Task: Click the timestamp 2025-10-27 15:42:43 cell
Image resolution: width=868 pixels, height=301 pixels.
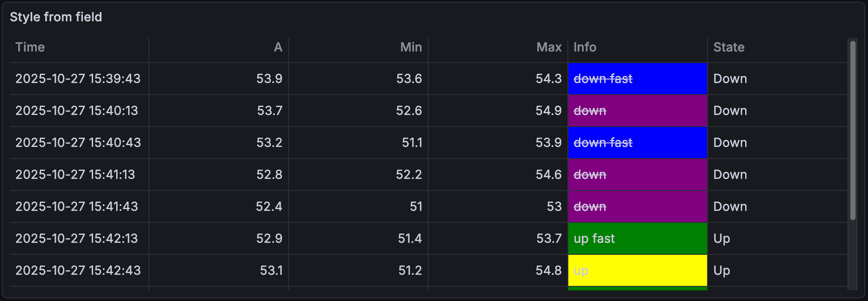Action: click(78, 271)
